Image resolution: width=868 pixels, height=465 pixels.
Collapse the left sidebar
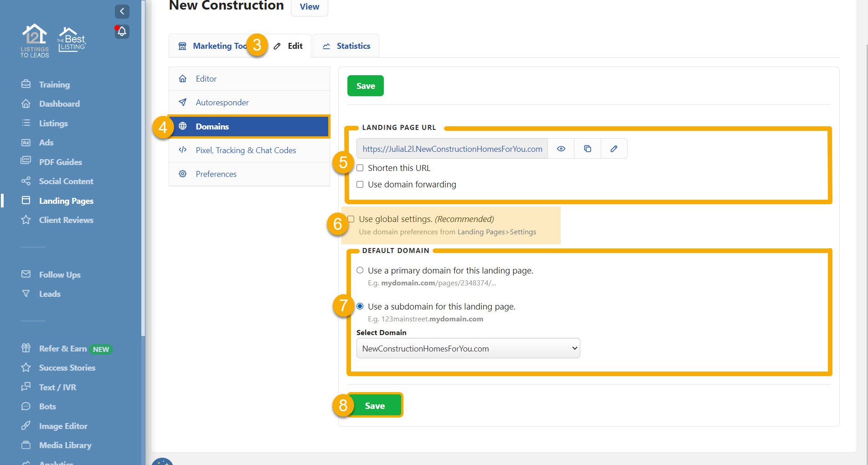pyautogui.click(x=122, y=11)
